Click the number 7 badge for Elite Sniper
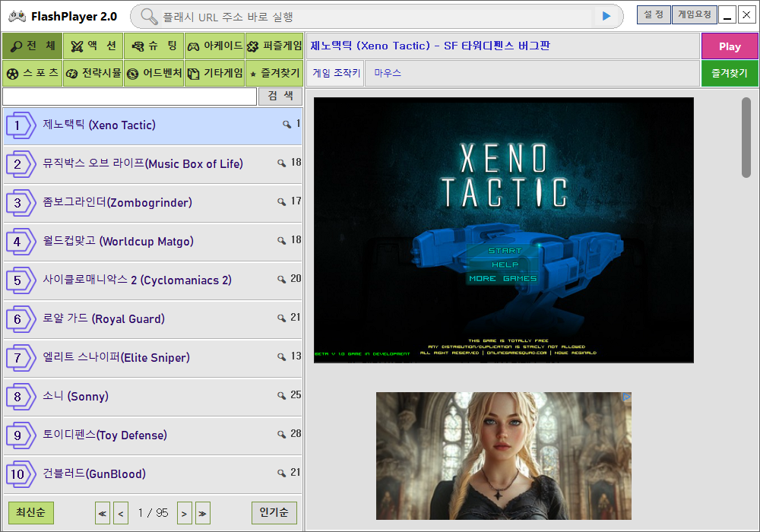Image resolution: width=760 pixels, height=532 pixels. pyautogui.click(x=21, y=358)
